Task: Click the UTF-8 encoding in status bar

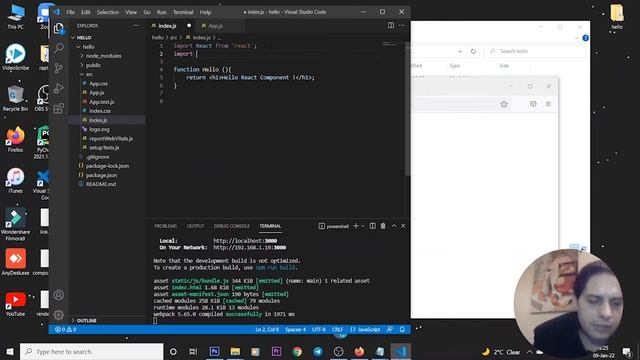Action: click(x=319, y=329)
